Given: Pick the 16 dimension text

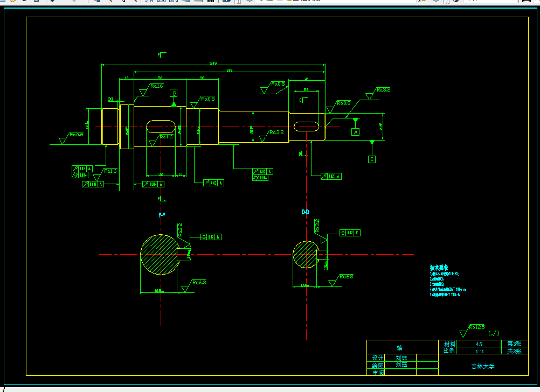Looking at the screenshot, I should [127, 78].
